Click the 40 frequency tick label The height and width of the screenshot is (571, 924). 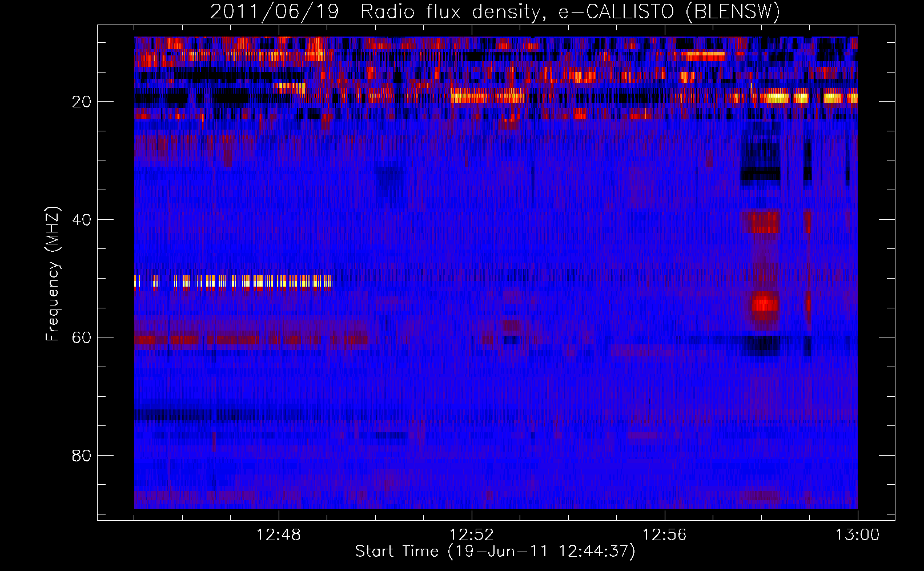click(82, 220)
